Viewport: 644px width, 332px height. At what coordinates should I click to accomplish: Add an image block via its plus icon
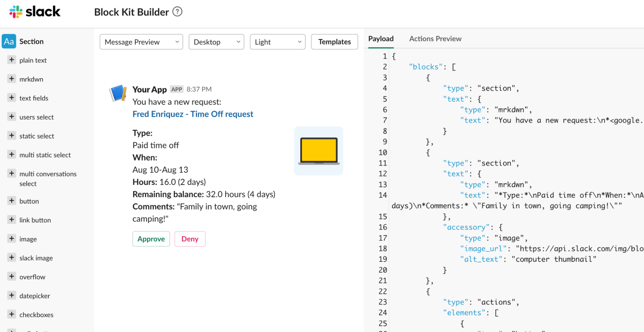pyautogui.click(x=12, y=239)
